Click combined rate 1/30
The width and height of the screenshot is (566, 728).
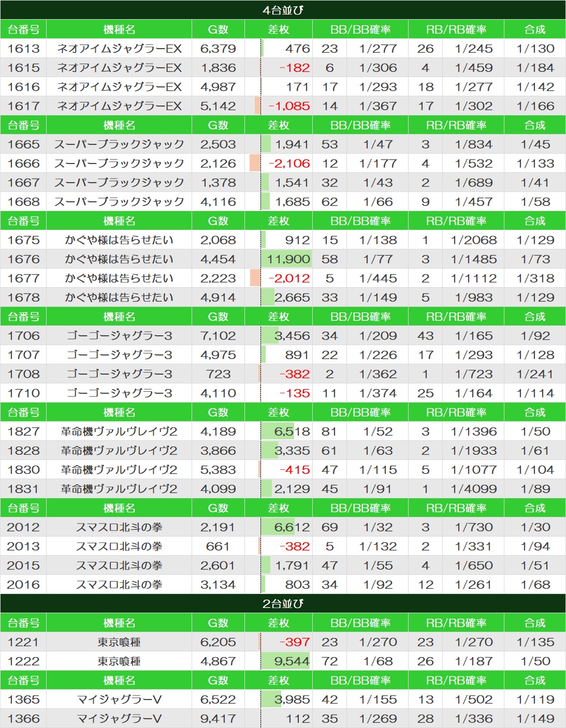535,527
